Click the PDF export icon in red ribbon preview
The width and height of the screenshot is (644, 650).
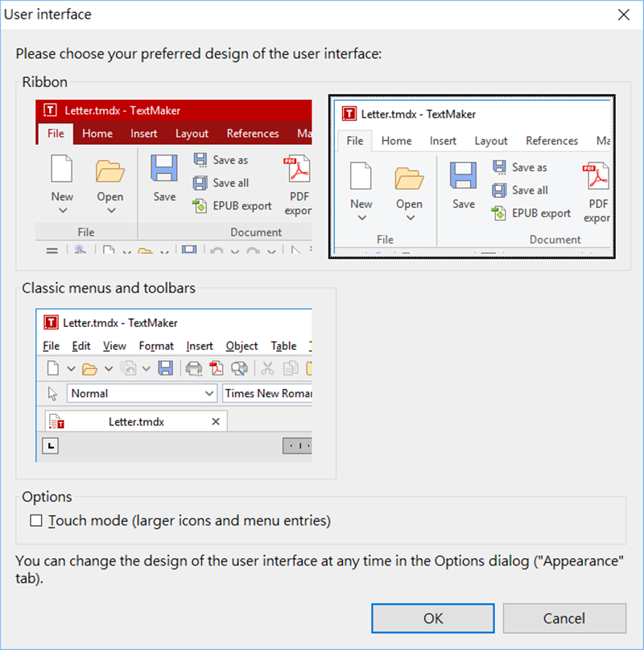click(297, 168)
